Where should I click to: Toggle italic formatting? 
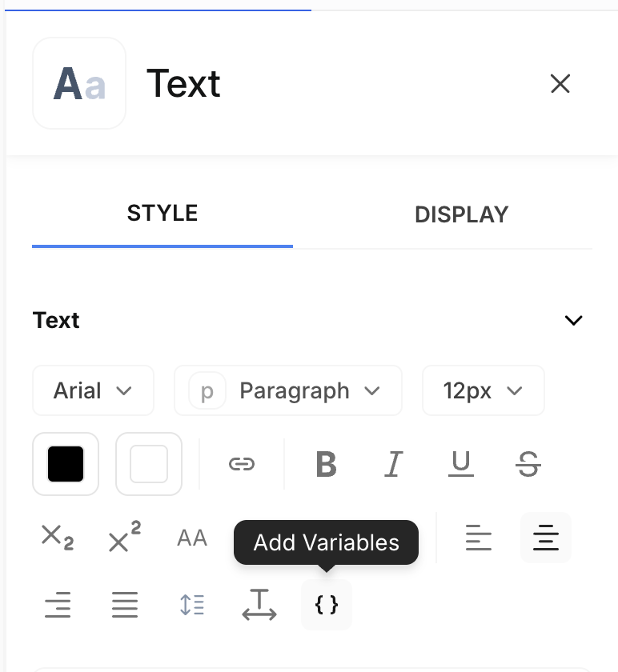(393, 464)
